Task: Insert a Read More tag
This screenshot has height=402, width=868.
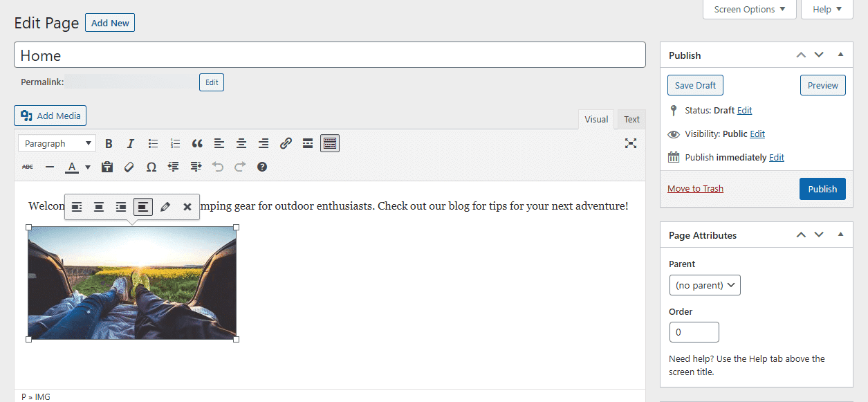Action: pos(307,143)
